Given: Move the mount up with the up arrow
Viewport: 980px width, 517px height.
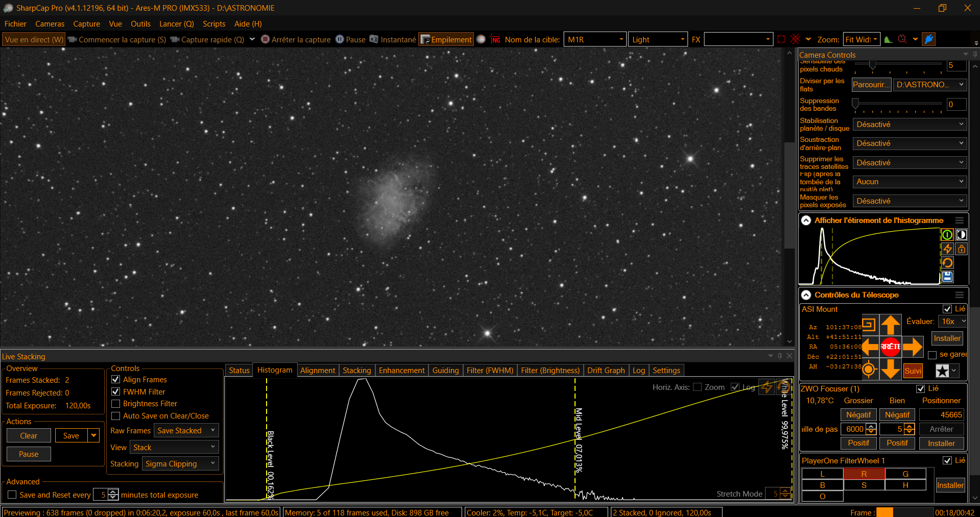Looking at the screenshot, I should [x=891, y=325].
